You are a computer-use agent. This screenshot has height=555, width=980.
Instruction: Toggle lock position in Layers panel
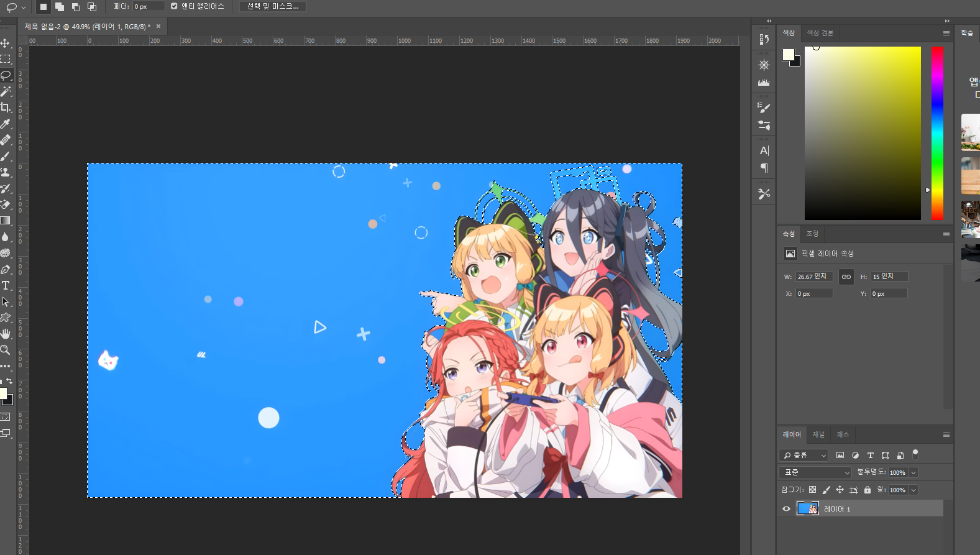click(840, 490)
